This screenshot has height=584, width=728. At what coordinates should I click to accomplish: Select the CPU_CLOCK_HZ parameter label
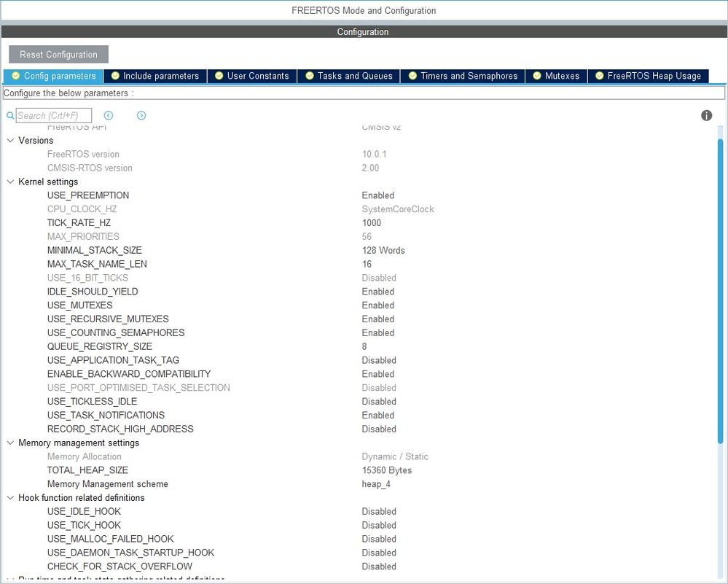(x=82, y=209)
